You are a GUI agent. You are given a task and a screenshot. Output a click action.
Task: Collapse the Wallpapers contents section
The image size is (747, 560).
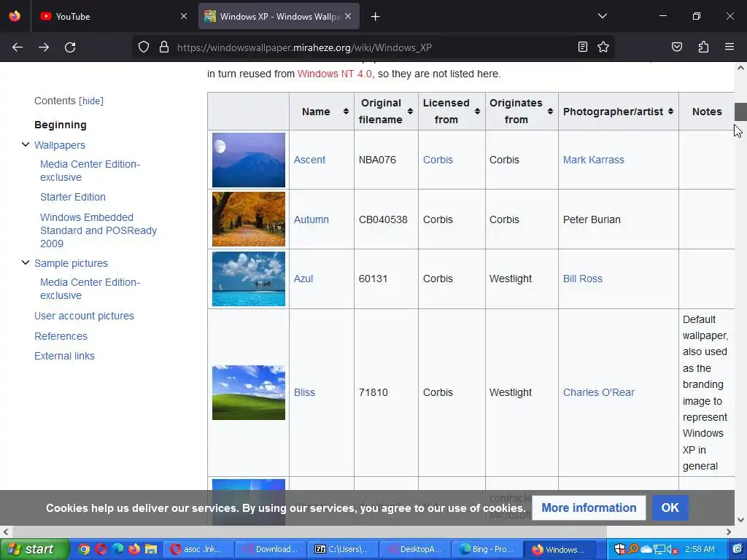[x=26, y=144]
